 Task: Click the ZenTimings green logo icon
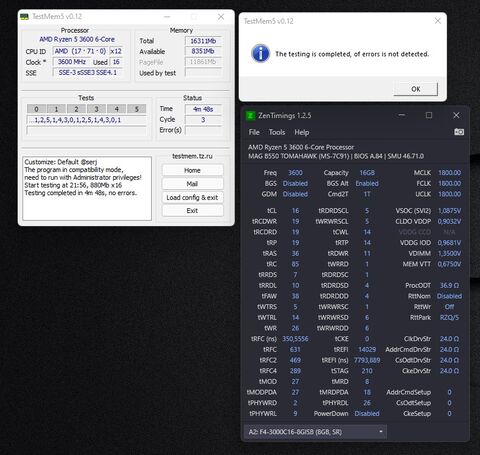250,116
